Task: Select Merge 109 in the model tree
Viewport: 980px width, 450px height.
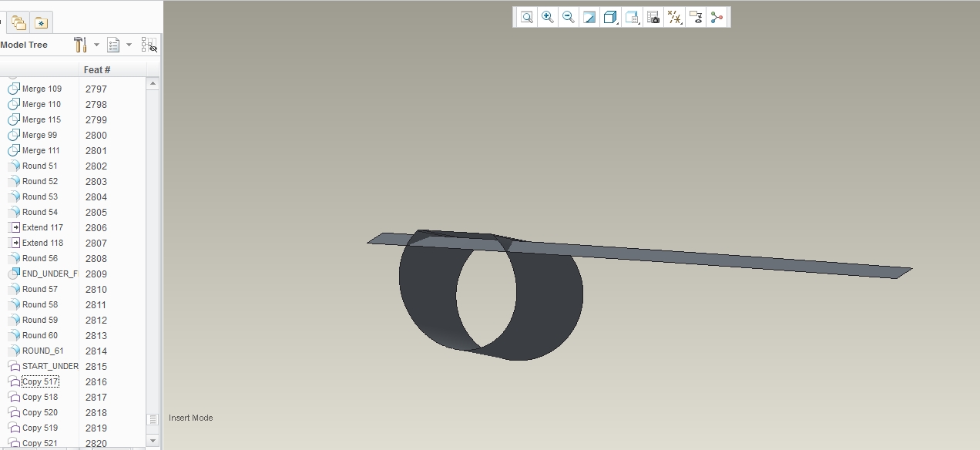Action: (x=42, y=89)
